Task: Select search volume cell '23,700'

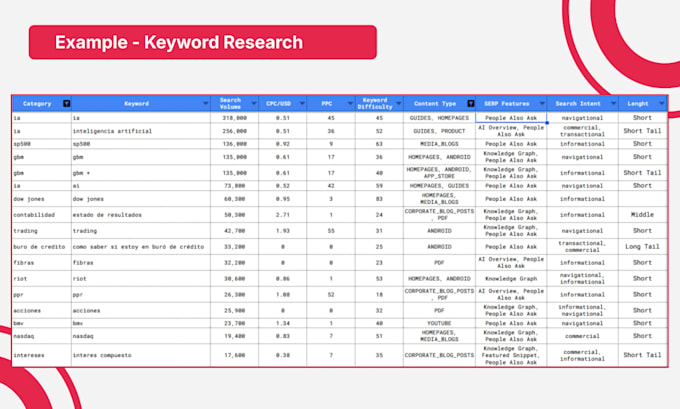Action: (235, 323)
